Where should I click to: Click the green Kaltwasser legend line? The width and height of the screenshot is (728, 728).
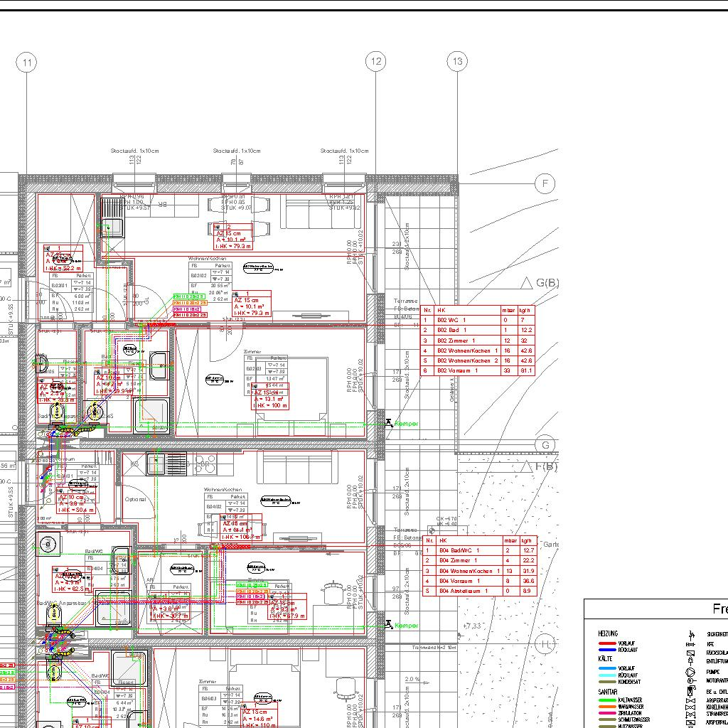(x=606, y=700)
